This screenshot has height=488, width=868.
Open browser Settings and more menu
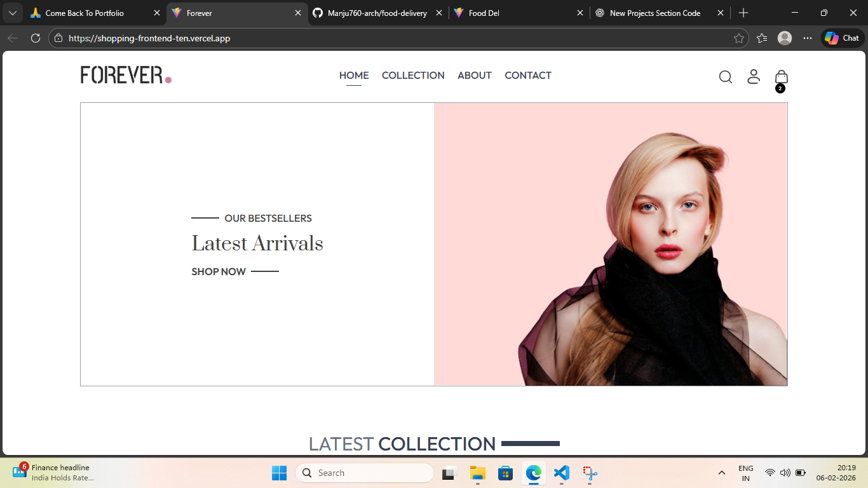807,38
